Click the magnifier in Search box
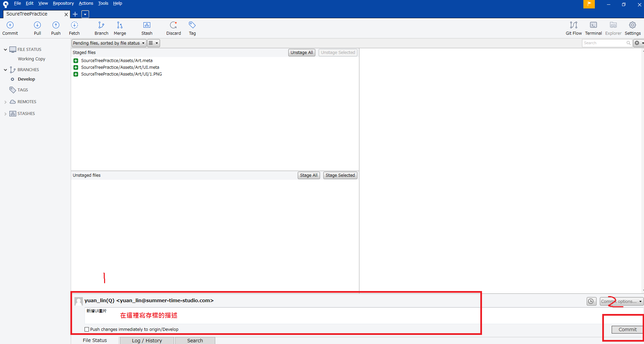The width and height of the screenshot is (644, 344). (x=629, y=43)
